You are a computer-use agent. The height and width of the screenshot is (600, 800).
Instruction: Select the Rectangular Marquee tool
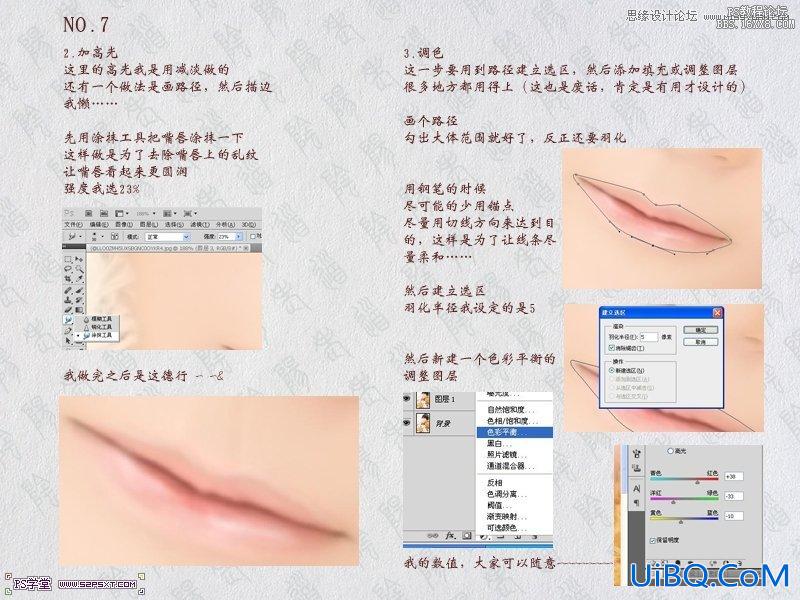tap(68, 259)
